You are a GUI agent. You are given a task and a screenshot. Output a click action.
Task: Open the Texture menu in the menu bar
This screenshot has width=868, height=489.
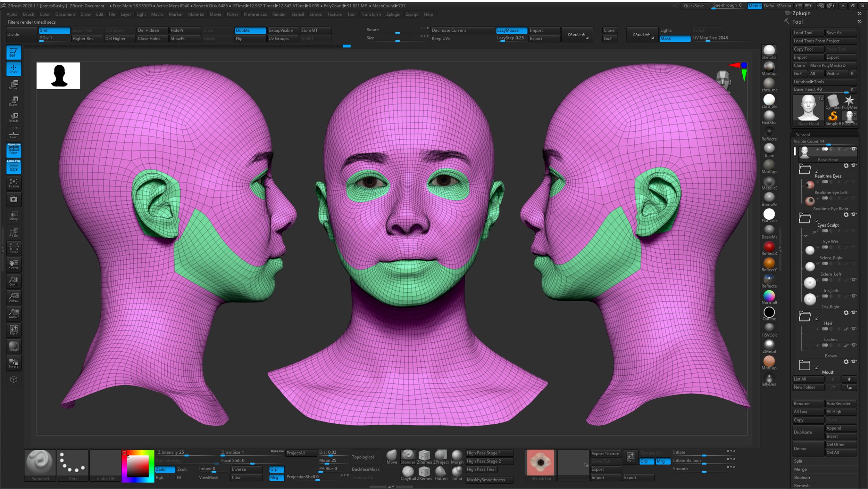click(x=334, y=14)
